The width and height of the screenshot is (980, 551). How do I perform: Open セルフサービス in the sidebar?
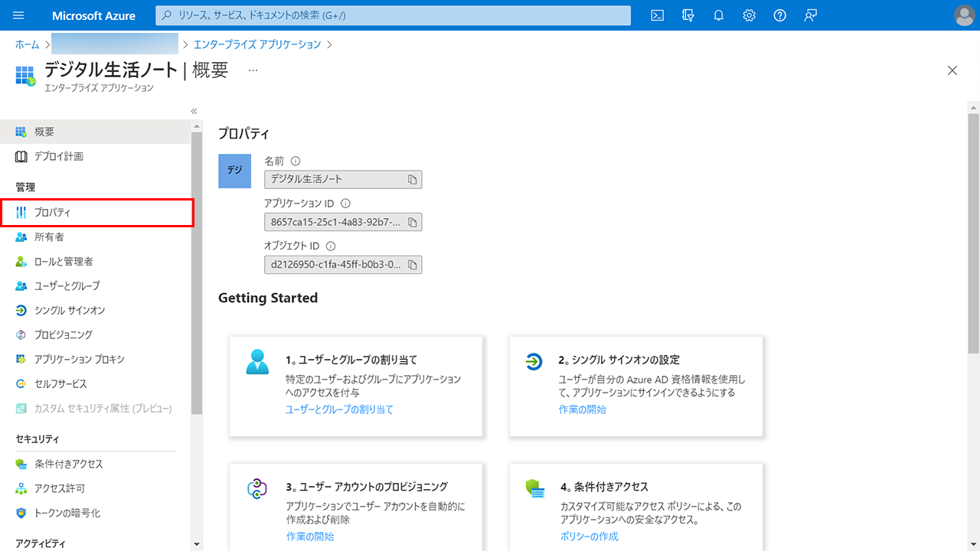[x=95, y=384]
